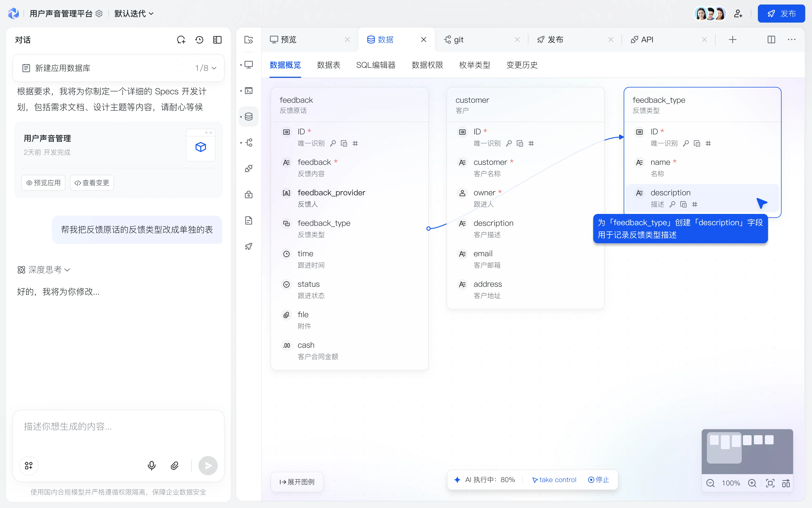Viewport: 812px width, 508px height.
Task: Open the database sidebar icon
Action: pos(249,117)
